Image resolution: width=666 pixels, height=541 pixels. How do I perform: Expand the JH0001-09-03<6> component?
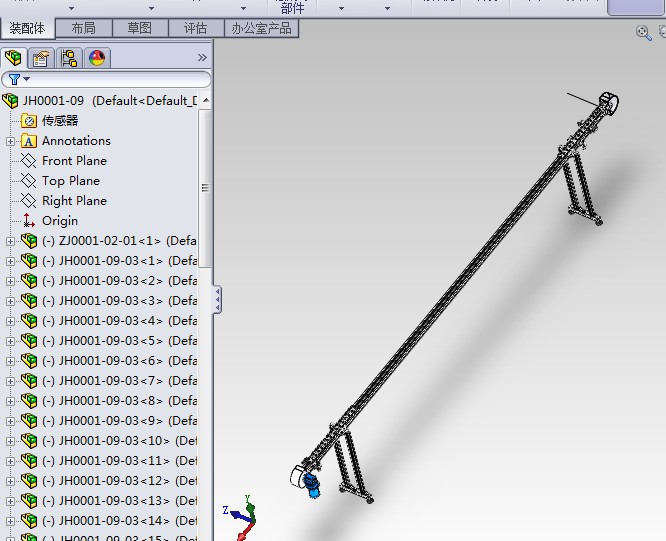10,361
